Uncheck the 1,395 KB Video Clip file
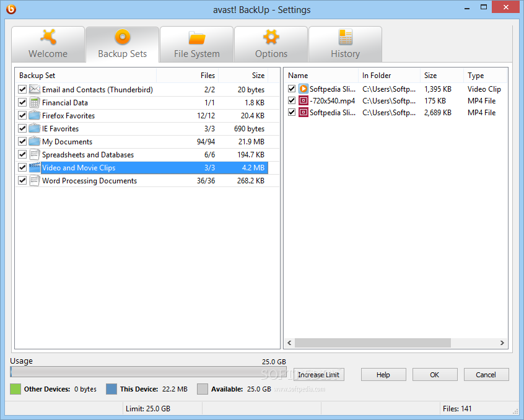Image resolution: width=524 pixels, height=420 pixels. (x=292, y=89)
